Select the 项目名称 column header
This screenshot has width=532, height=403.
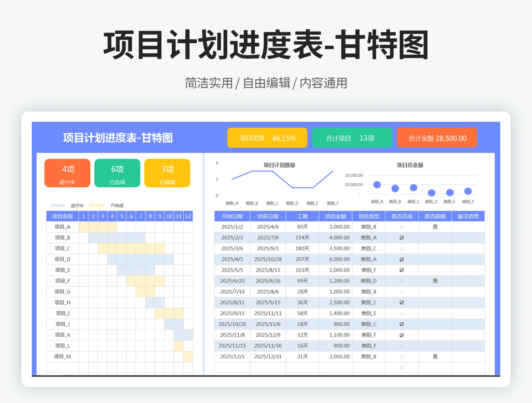62,216
